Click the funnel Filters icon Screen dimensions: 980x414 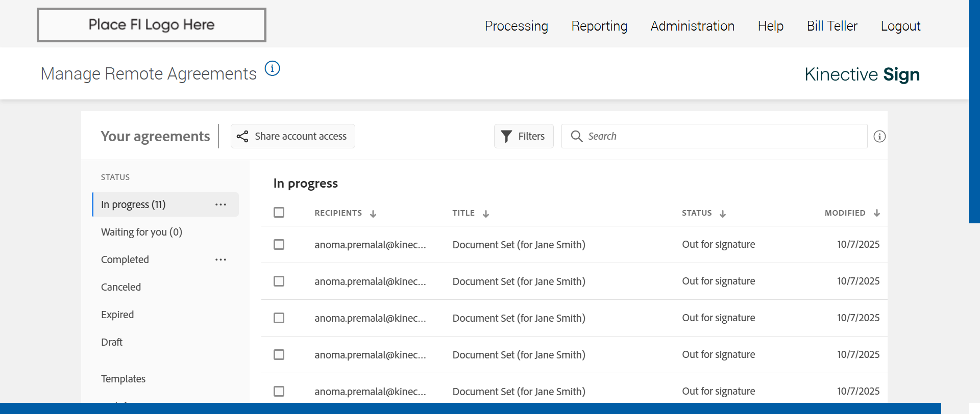click(x=506, y=137)
